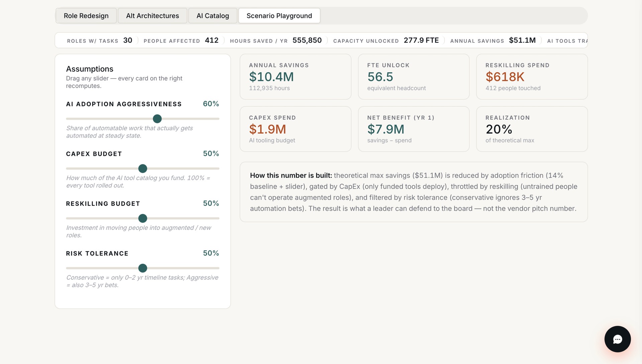Viewport: 642px width, 364px height.
Task: Open the Alt Architectures tab
Action: click(x=152, y=16)
